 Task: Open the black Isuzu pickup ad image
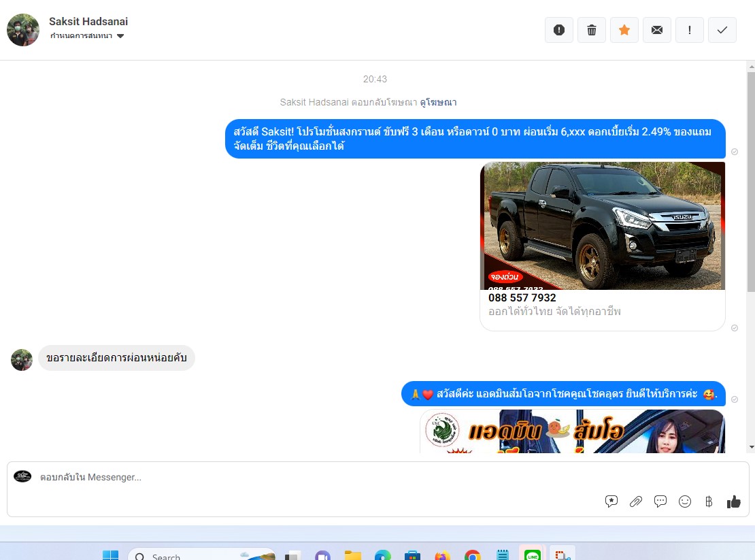coord(603,226)
